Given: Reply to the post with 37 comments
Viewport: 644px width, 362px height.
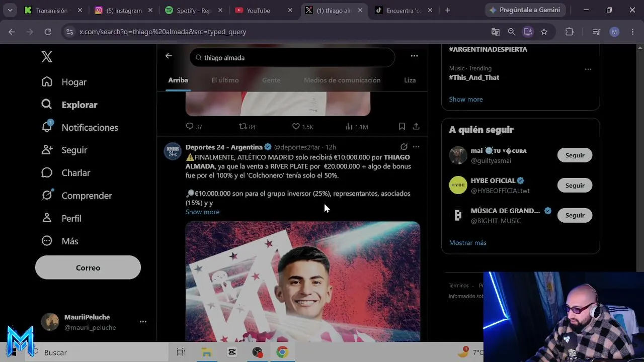Looking at the screenshot, I should 190,126.
